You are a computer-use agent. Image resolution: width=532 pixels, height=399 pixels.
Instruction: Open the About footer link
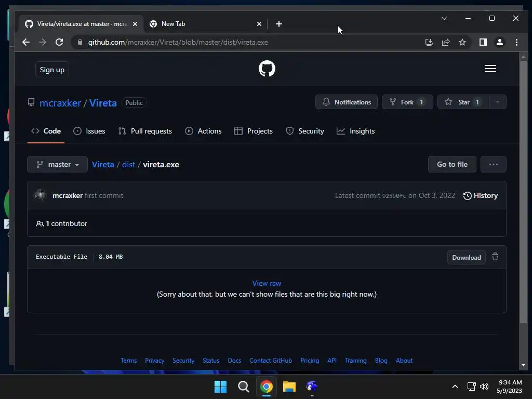coord(404,361)
